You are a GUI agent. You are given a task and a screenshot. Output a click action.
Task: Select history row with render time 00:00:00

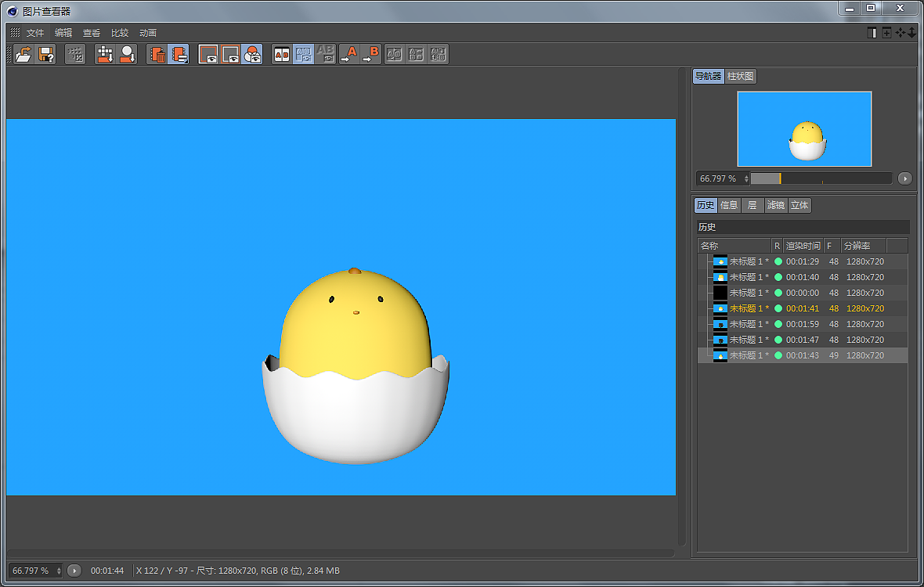(803, 293)
